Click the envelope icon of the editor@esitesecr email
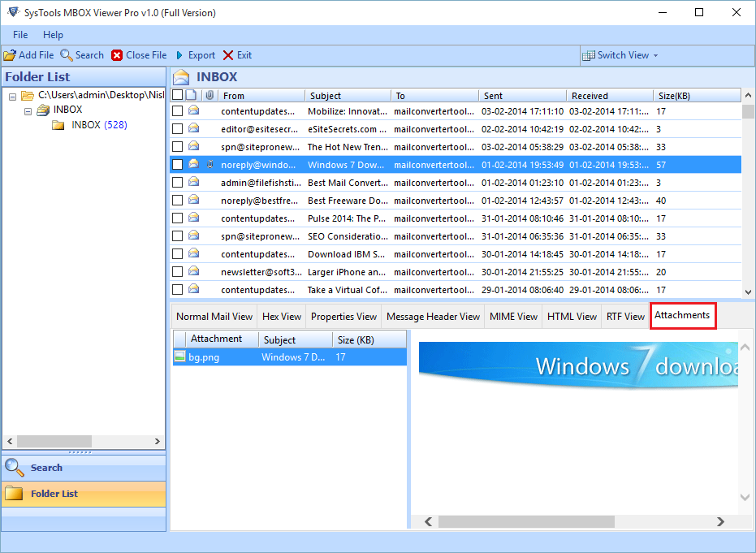Image resolution: width=756 pixels, height=553 pixels. click(x=194, y=128)
